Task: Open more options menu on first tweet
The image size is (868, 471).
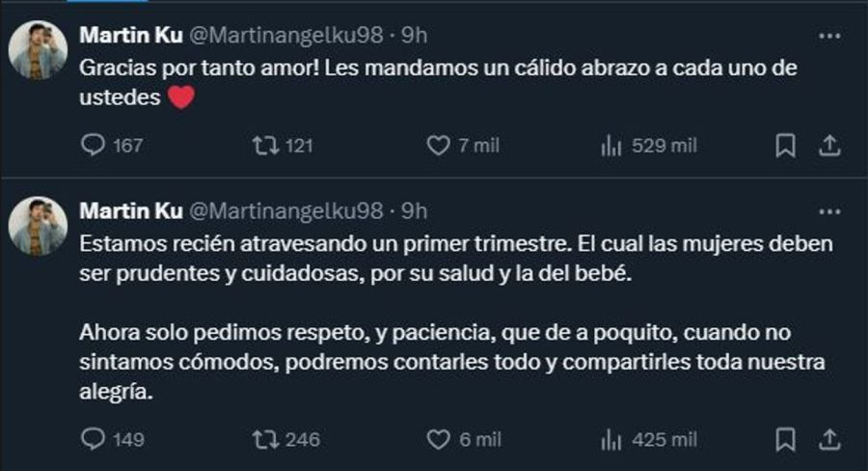Action: tap(828, 36)
